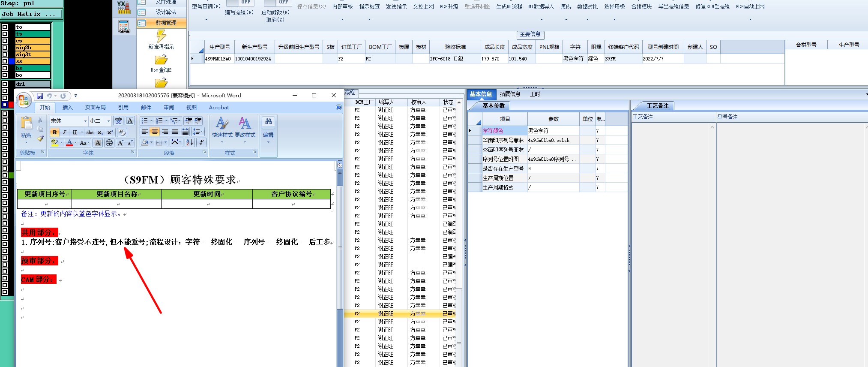Click the Word Help question mark icon
Image resolution: width=868 pixels, height=367 pixels.
coord(339,108)
